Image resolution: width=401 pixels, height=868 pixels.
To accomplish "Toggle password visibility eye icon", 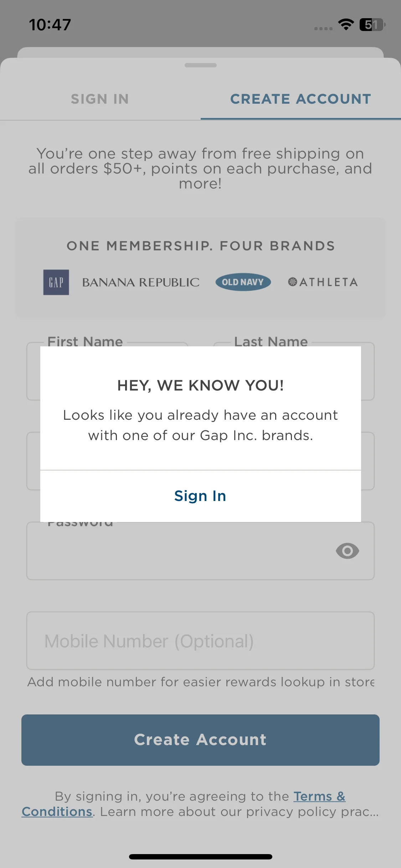I will [347, 551].
